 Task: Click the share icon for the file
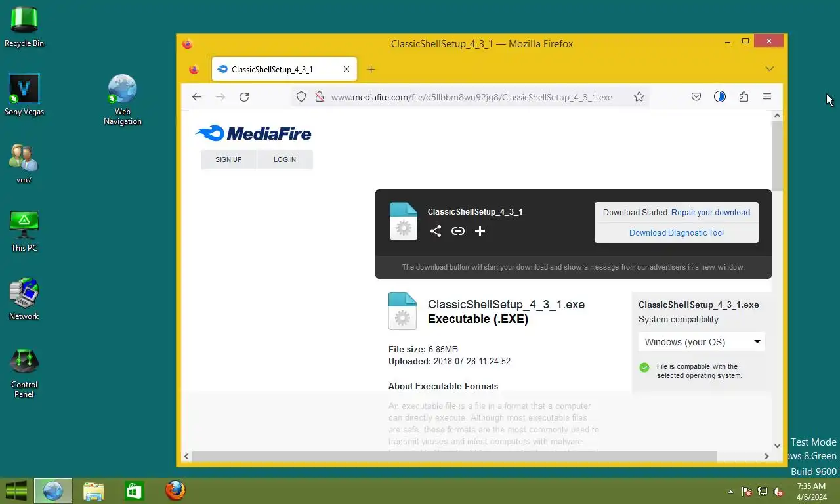436,231
